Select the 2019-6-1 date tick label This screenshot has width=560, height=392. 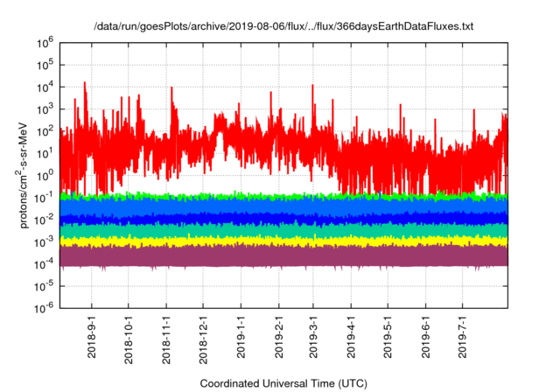pyautogui.click(x=426, y=337)
